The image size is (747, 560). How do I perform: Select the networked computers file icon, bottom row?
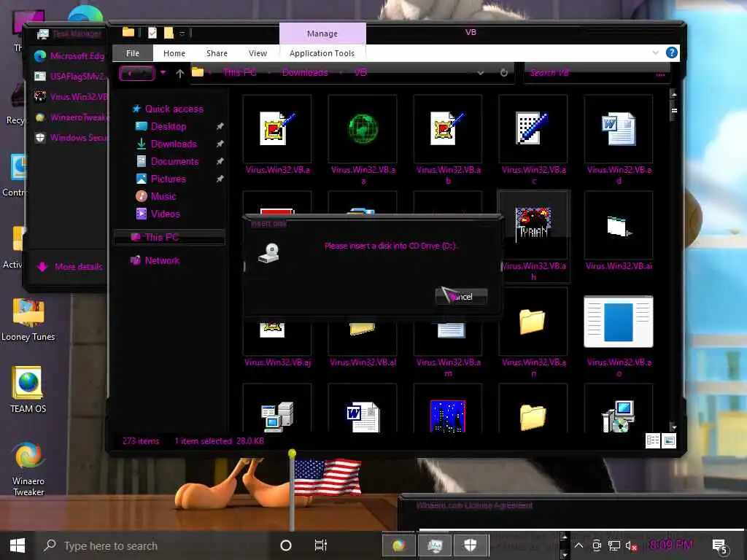tap(277, 416)
